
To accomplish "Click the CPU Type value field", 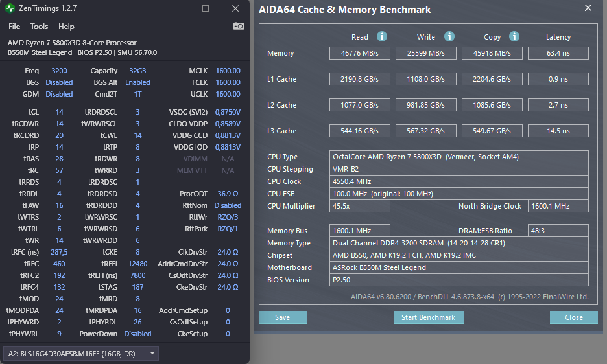I will (x=459, y=157).
